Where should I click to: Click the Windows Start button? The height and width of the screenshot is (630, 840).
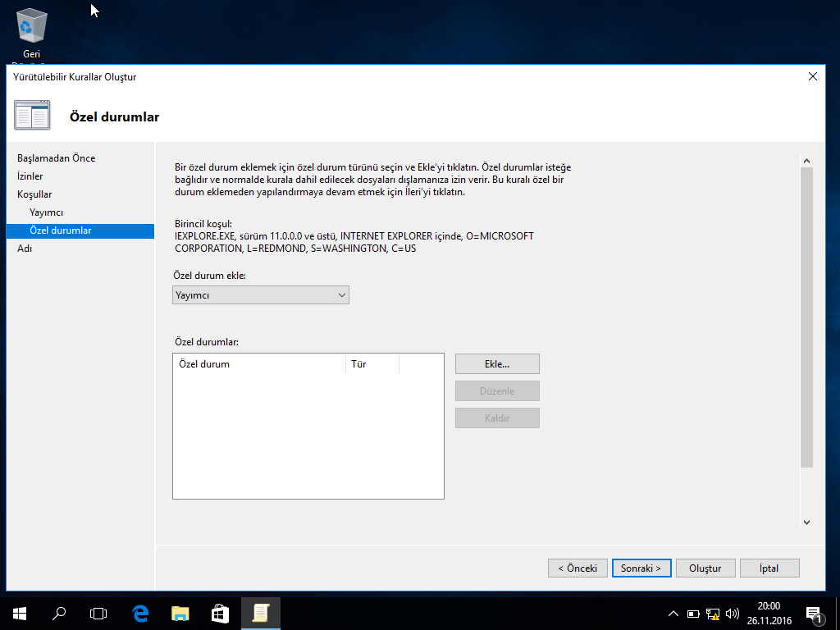pos(19,613)
